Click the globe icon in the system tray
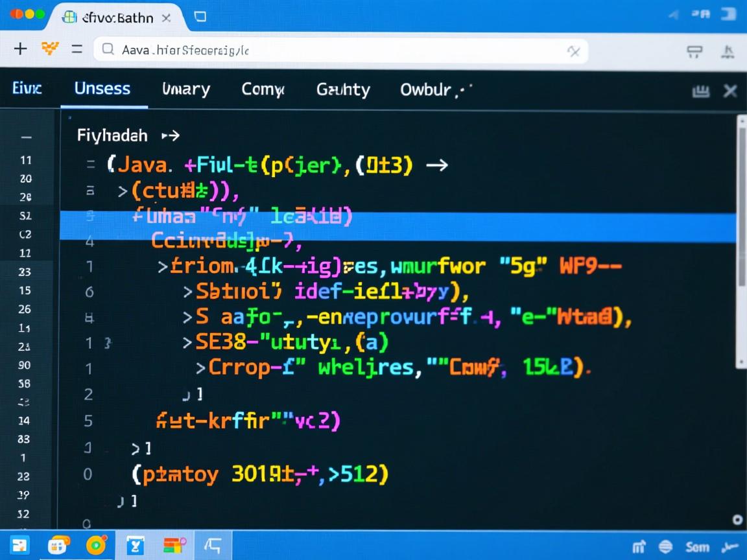Screen dimensions: 747x560 coord(665,546)
